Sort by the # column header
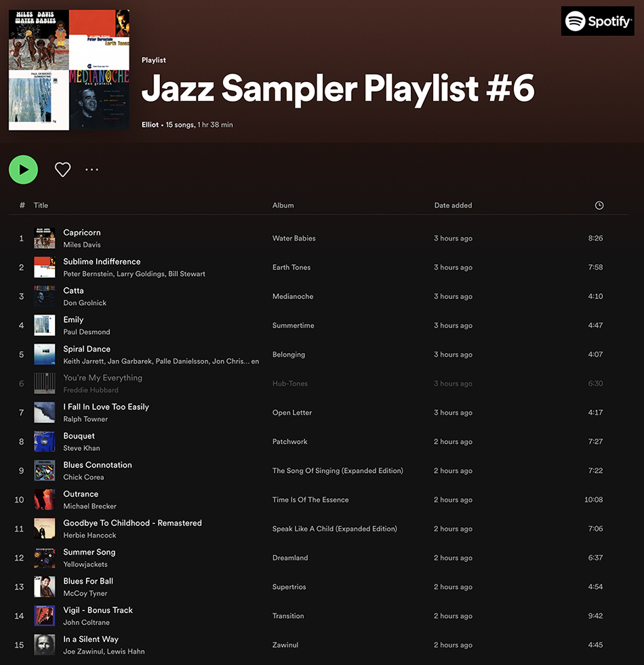The height and width of the screenshot is (665, 644). 22,205
